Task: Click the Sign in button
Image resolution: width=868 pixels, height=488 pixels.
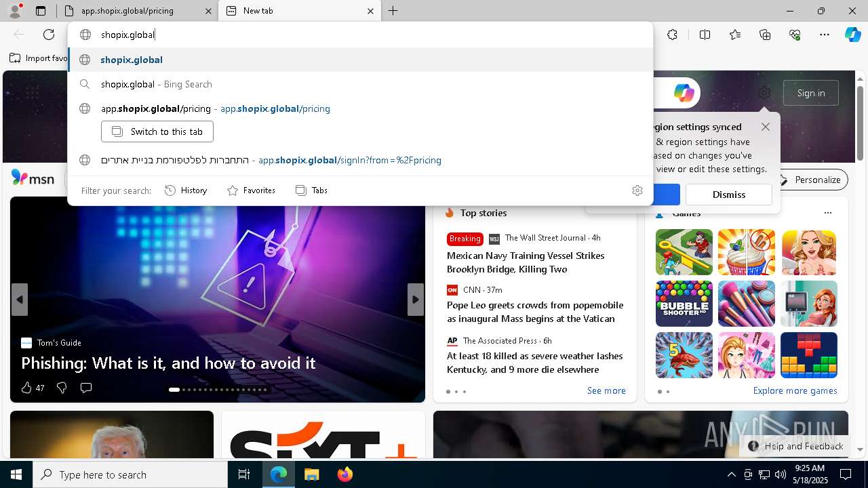Action: click(811, 93)
